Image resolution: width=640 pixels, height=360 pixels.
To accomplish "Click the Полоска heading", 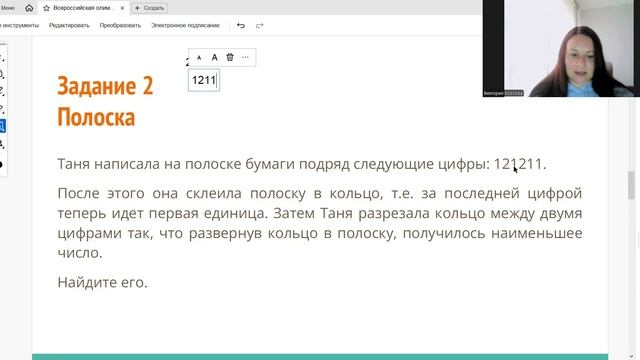I will click(96, 118).
